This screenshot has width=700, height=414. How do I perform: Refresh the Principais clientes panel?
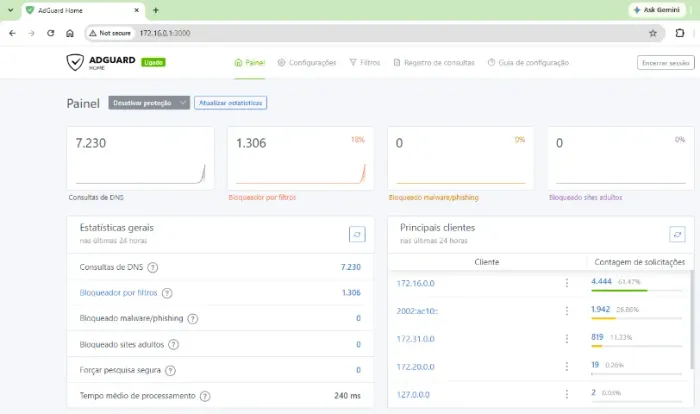click(677, 234)
